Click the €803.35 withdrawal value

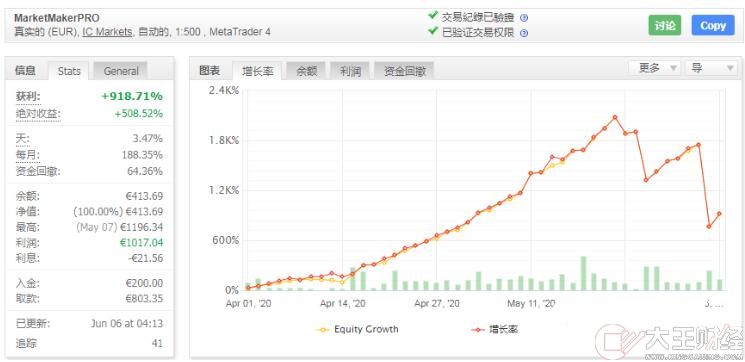click(x=144, y=299)
